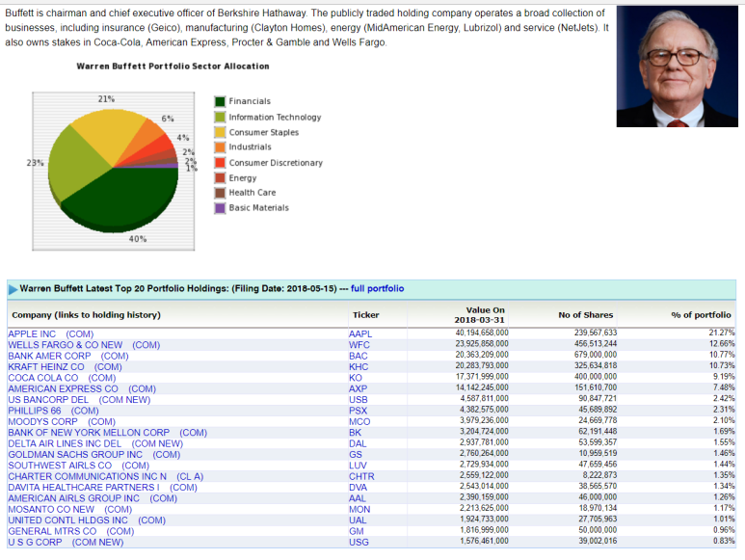Click the blue arrow icon beside Latest Top 20 Holdings
Image resolution: width=745 pixels, height=560 pixels.
13,289
